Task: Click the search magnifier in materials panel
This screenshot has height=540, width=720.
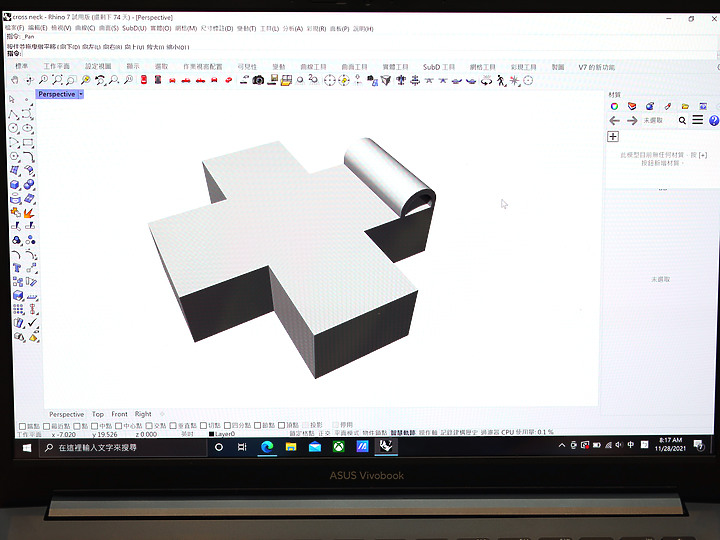Action: point(682,120)
